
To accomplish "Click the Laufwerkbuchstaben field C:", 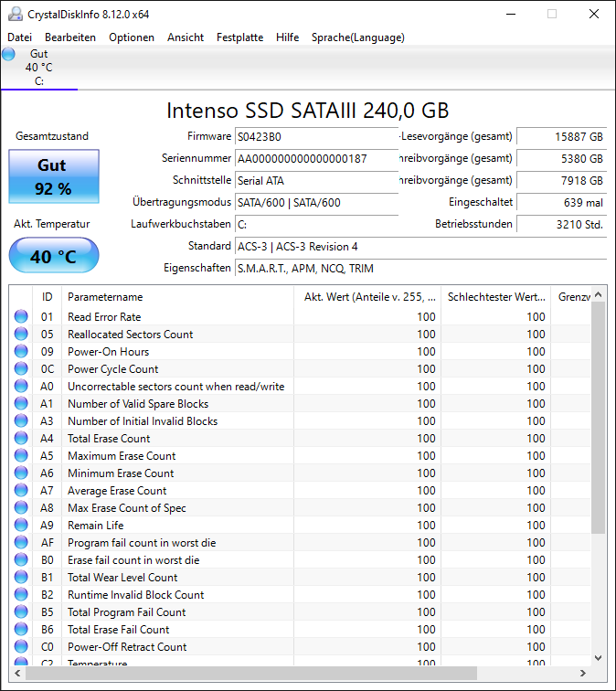I will point(317,225).
